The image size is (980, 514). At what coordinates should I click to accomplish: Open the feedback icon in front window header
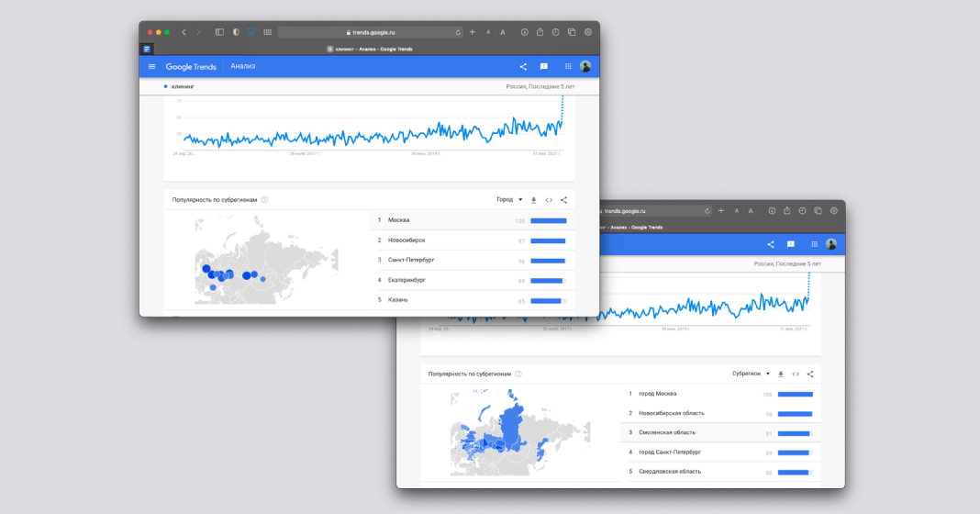(544, 67)
